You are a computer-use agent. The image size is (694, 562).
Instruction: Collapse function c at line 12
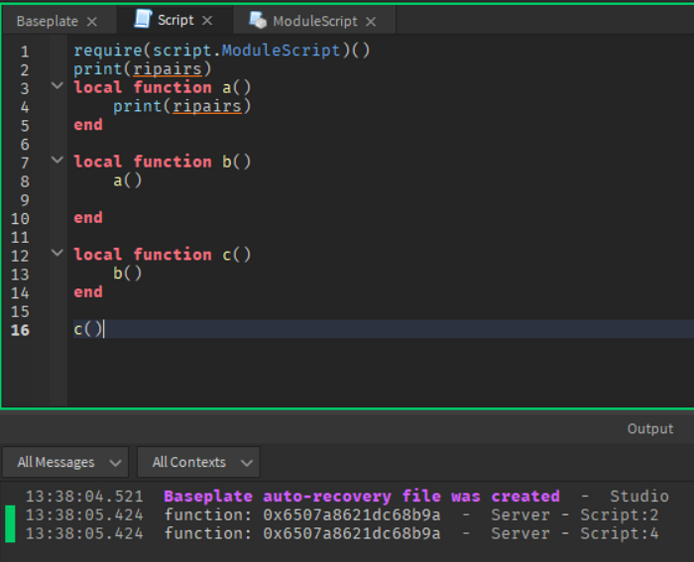[57, 253]
